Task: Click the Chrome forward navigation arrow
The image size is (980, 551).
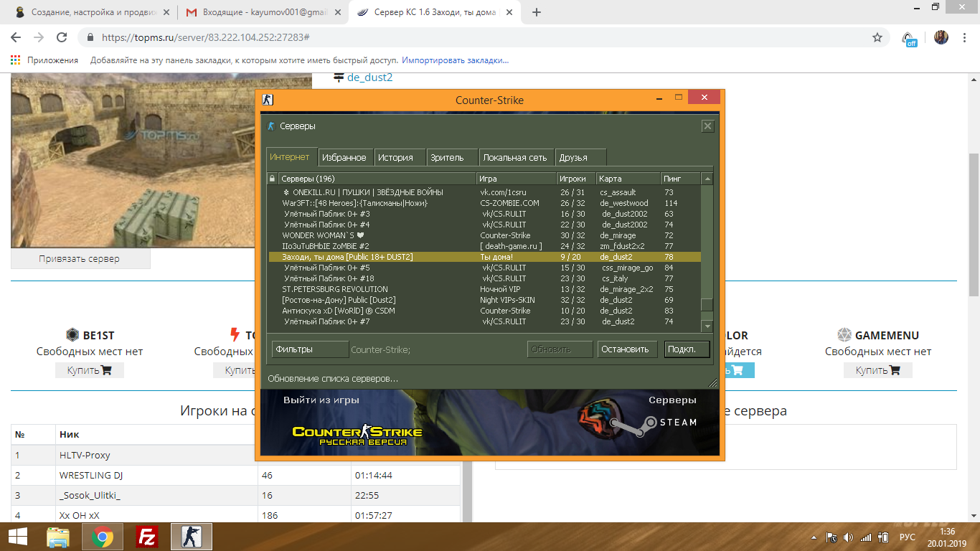Action: [x=39, y=37]
